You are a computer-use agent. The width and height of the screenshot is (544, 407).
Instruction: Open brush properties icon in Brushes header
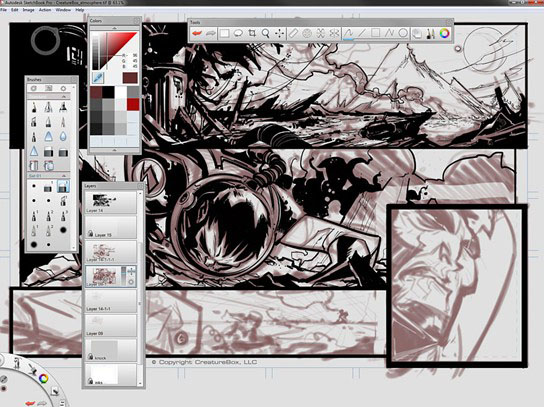(34, 88)
